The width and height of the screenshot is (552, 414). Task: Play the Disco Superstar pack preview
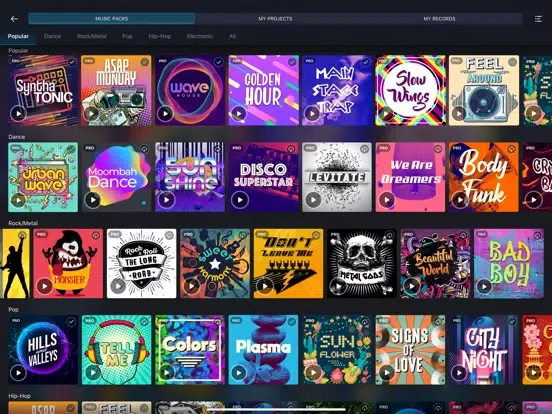click(240, 200)
